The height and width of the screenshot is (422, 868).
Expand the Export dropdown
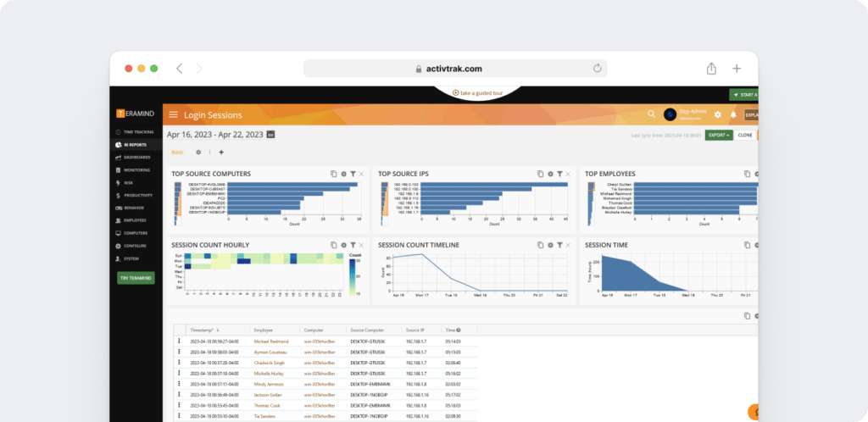tap(718, 135)
